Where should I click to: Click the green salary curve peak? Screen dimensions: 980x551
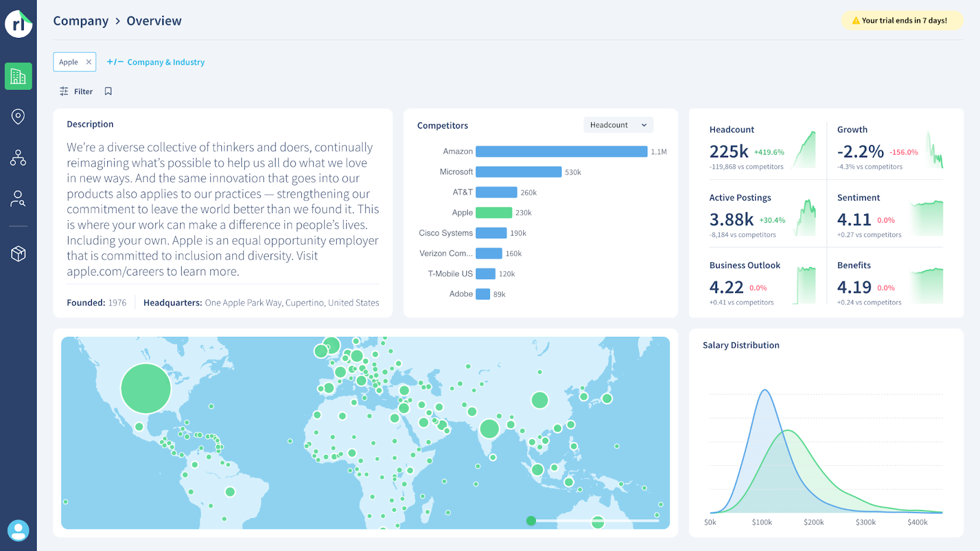[x=788, y=431]
